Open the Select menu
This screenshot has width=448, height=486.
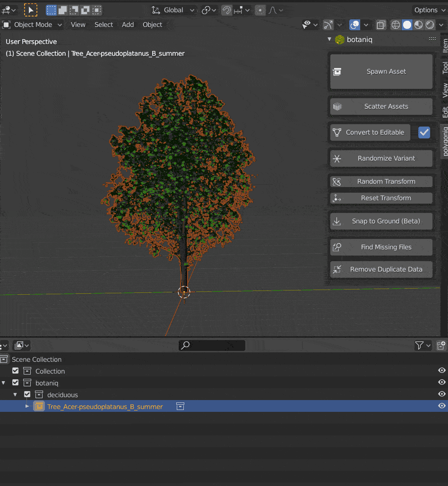[x=103, y=25]
